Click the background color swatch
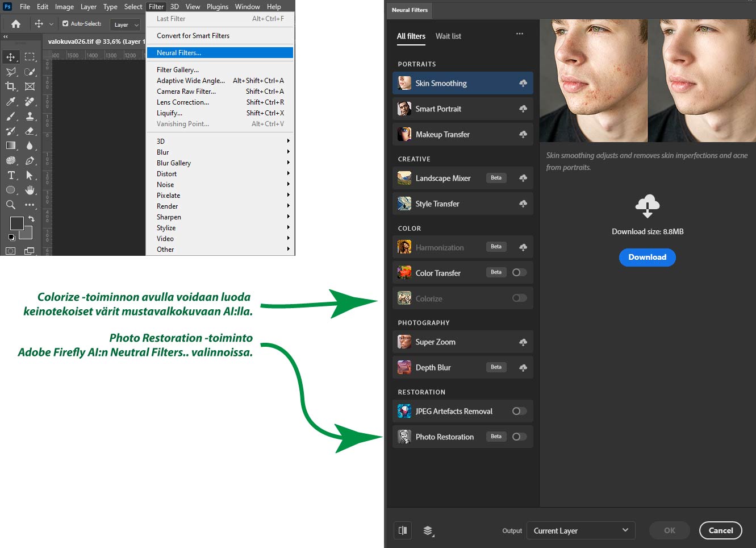This screenshot has width=756, height=548. point(27,234)
